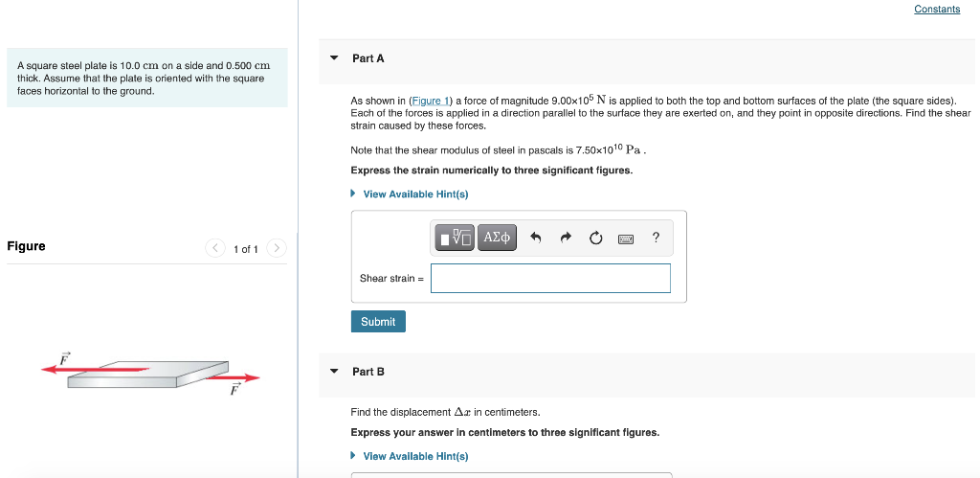Viewport: 980px width, 478px height.
Task: Click the reset circular arrow icon
Action: [595, 238]
